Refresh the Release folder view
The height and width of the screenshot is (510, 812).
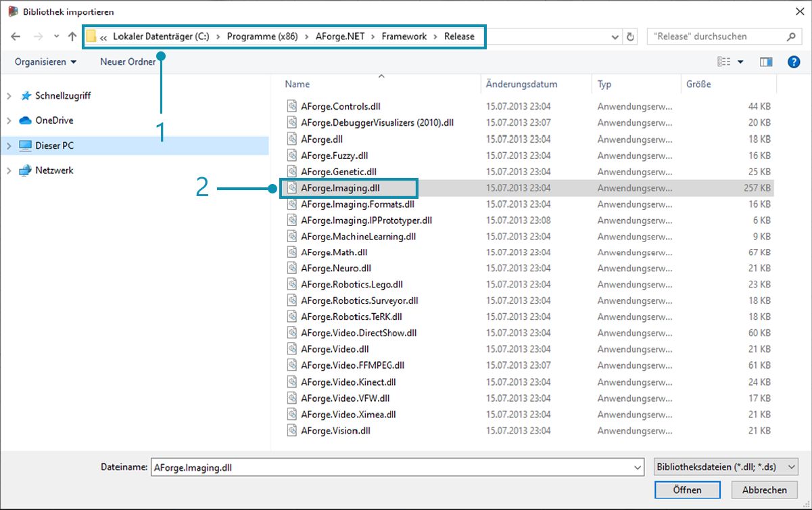tap(631, 37)
